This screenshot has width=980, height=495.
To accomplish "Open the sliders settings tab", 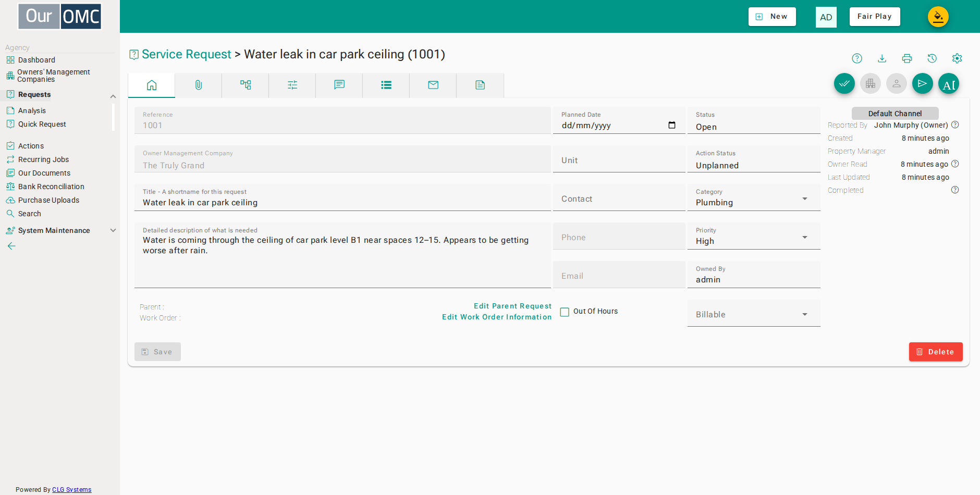I will point(292,85).
